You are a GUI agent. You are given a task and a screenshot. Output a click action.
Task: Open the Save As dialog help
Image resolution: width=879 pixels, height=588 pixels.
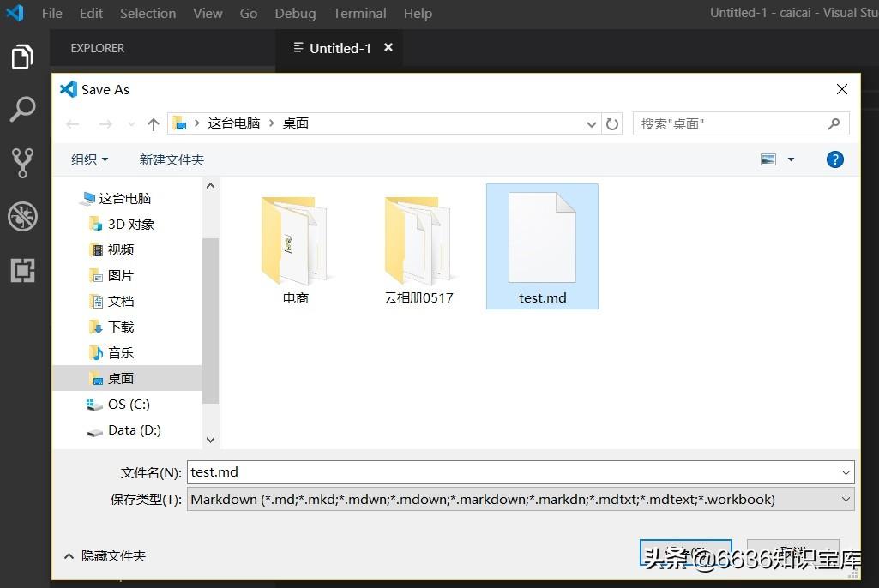point(834,159)
